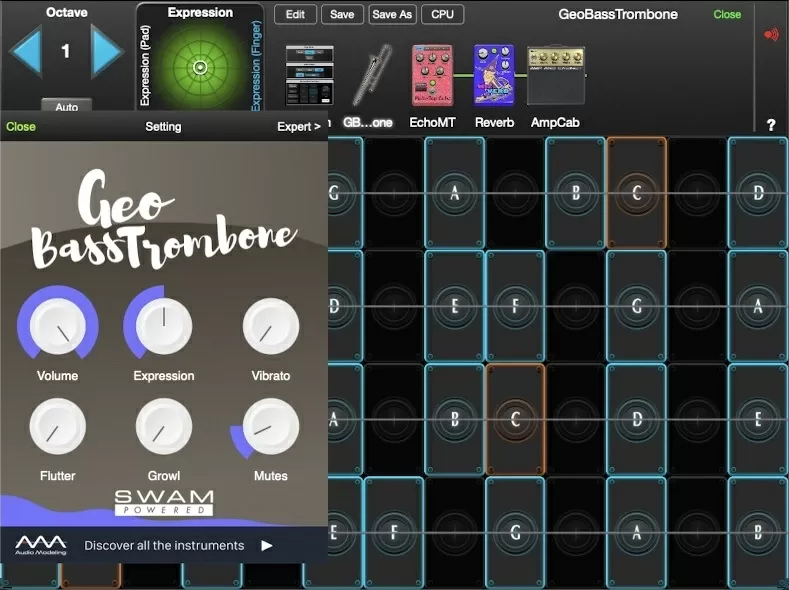Screen dimensions: 789x590
Task: Click the Audio Modeling logo
Action: click(41, 545)
